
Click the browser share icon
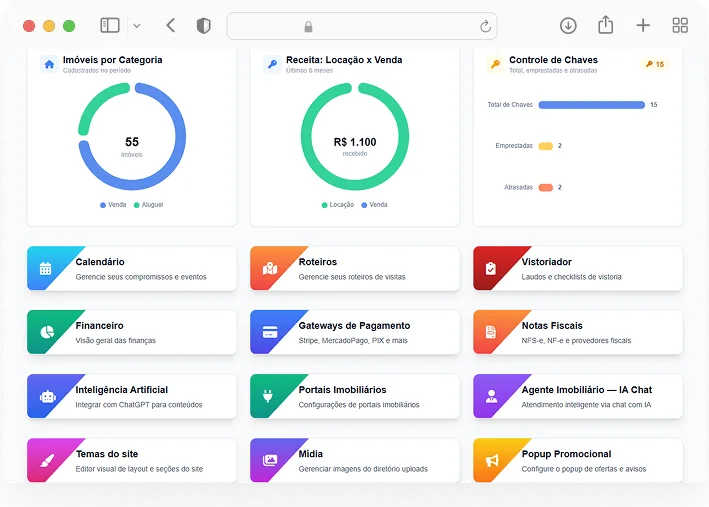point(605,25)
